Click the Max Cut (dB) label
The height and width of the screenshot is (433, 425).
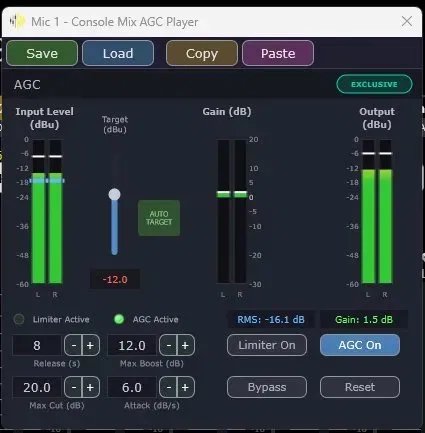point(57,405)
